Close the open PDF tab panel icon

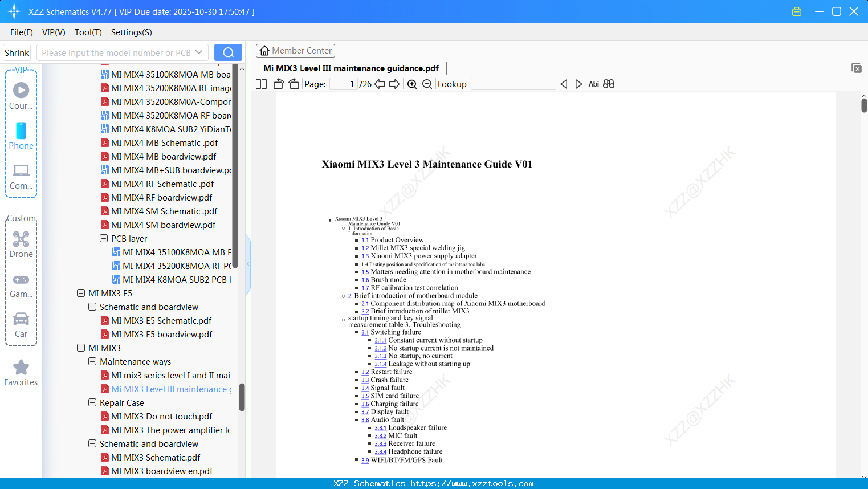[857, 68]
